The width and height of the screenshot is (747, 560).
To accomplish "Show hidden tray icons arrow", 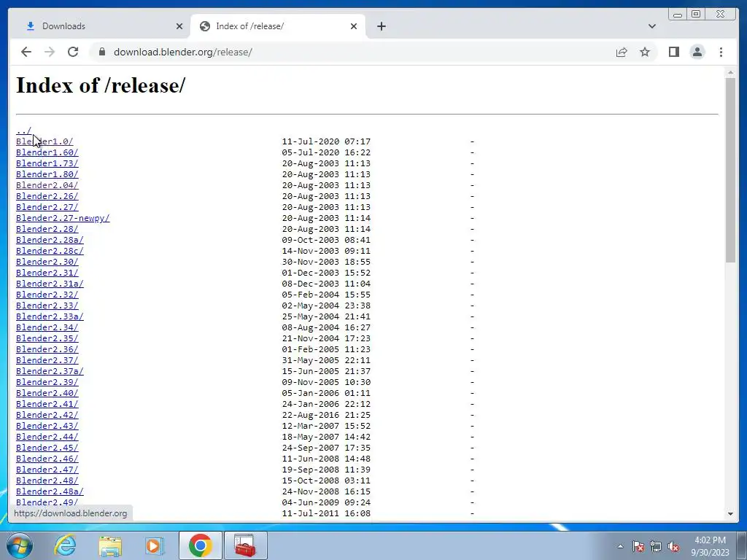I will [x=620, y=546].
